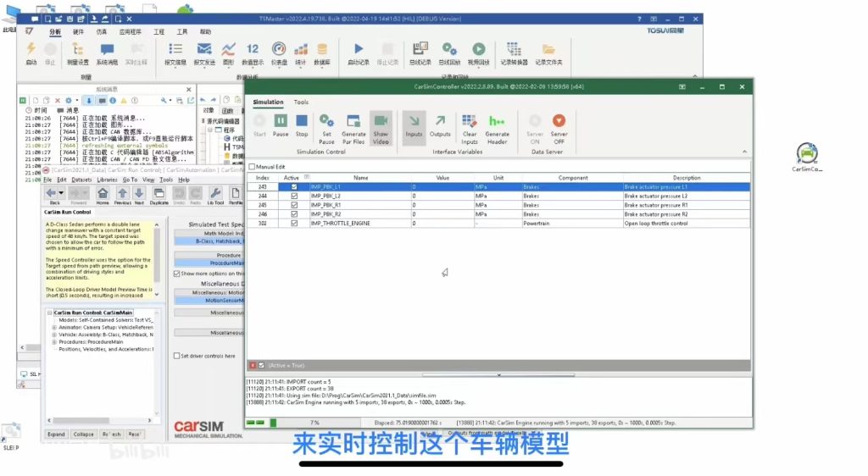Open the statistics bar chart icon

[x=301, y=53]
